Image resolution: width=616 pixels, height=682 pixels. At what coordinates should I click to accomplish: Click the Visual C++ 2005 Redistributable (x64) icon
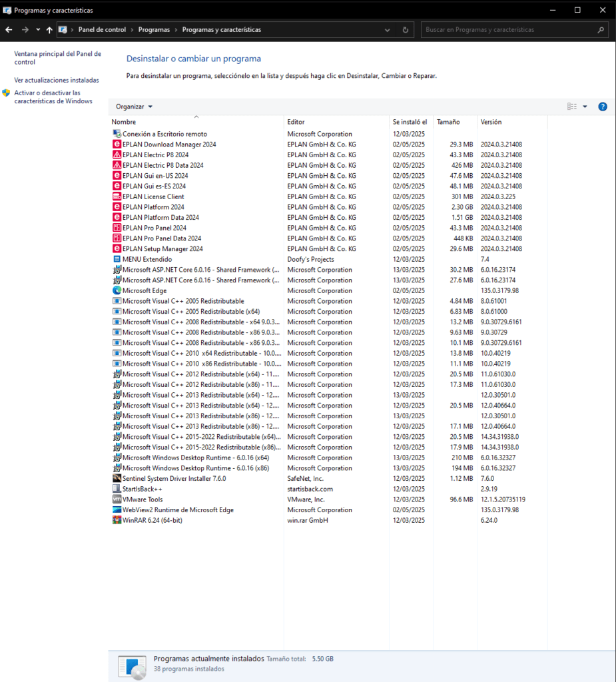coord(117,312)
